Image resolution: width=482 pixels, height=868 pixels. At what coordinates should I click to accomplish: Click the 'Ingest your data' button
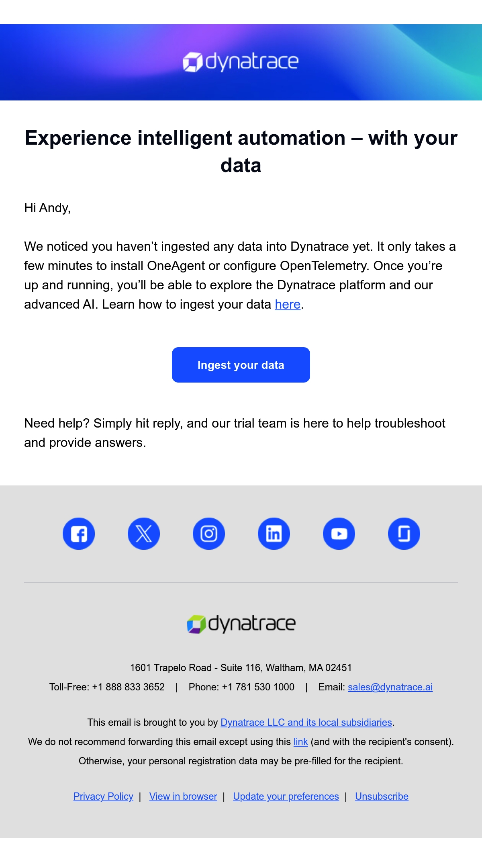[241, 365]
